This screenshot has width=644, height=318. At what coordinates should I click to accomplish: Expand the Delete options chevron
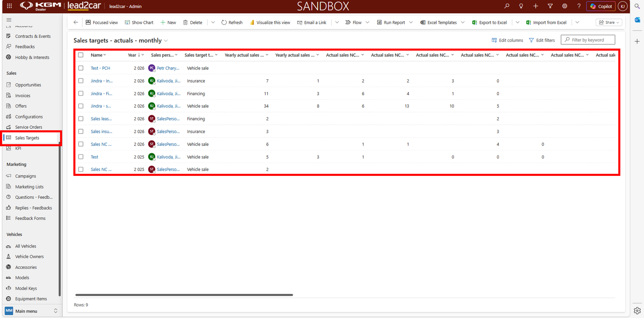coord(213,23)
